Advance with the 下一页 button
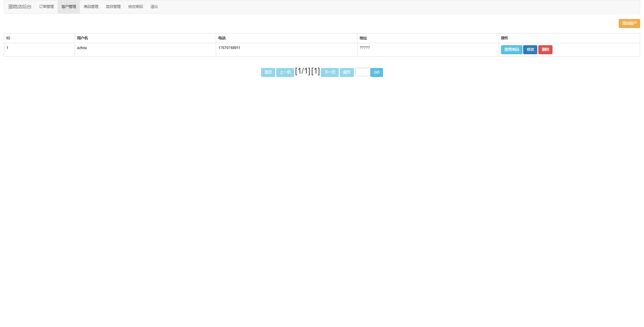644x327 pixels. click(x=329, y=73)
